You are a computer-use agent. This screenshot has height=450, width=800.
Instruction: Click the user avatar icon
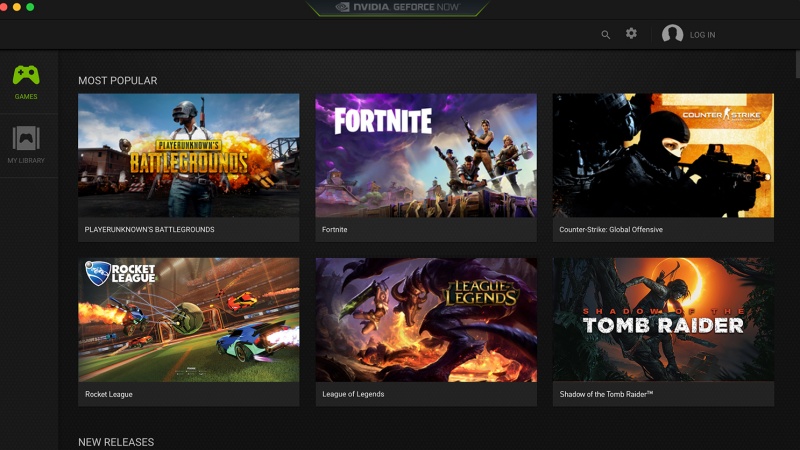click(672, 34)
